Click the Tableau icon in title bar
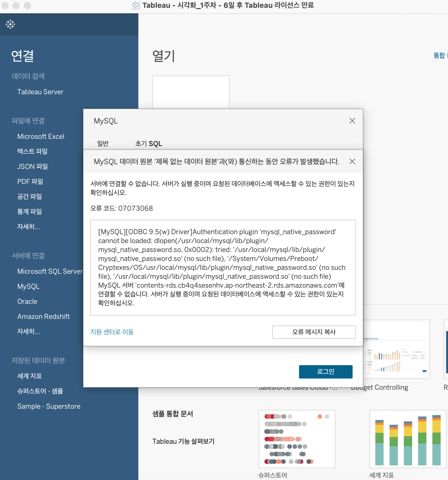 pyautogui.click(x=136, y=5)
